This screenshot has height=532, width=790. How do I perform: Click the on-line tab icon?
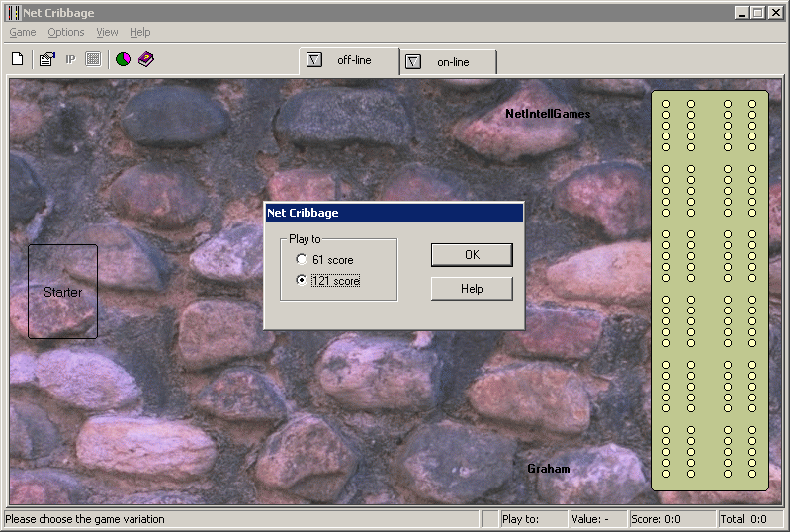coord(413,62)
